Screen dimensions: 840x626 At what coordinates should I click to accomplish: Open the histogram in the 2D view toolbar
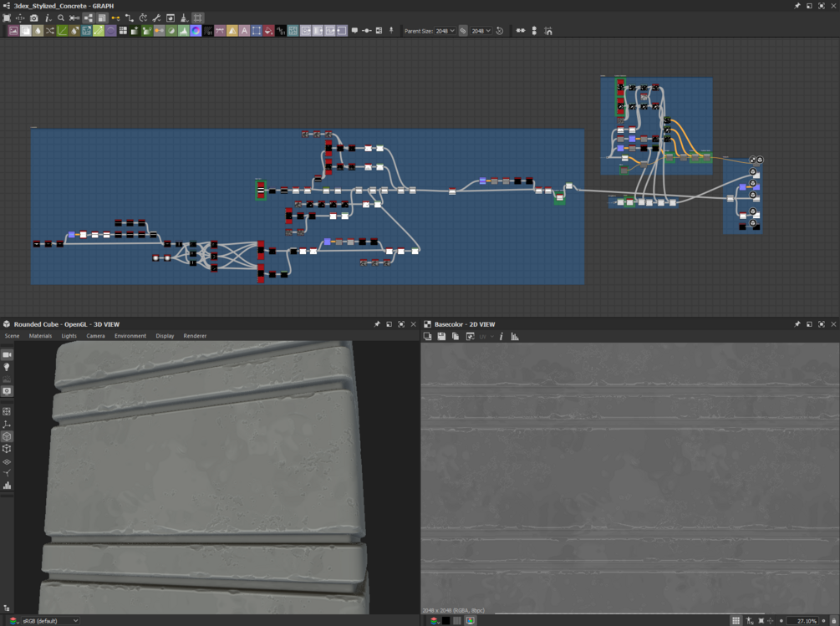click(515, 336)
